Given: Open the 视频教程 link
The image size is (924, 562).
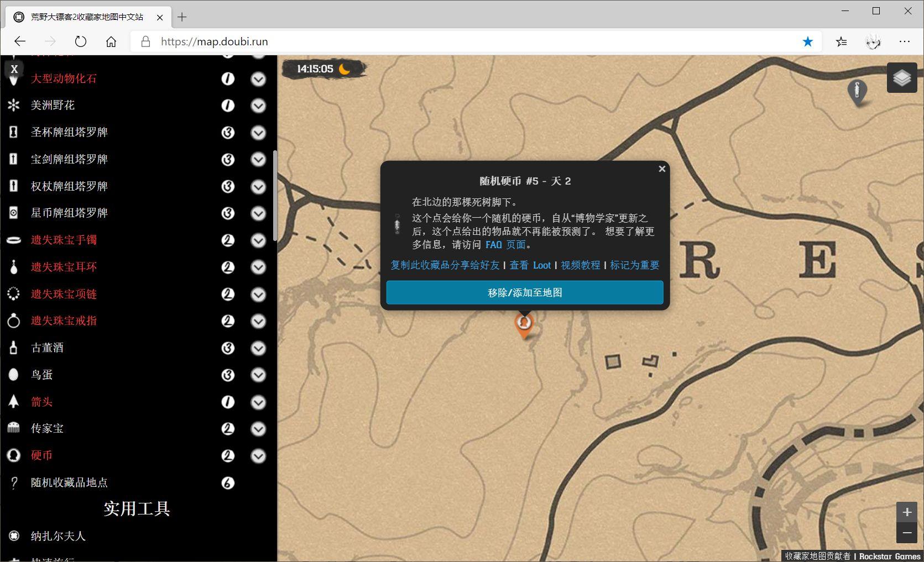Looking at the screenshot, I should tap(581, 265).
